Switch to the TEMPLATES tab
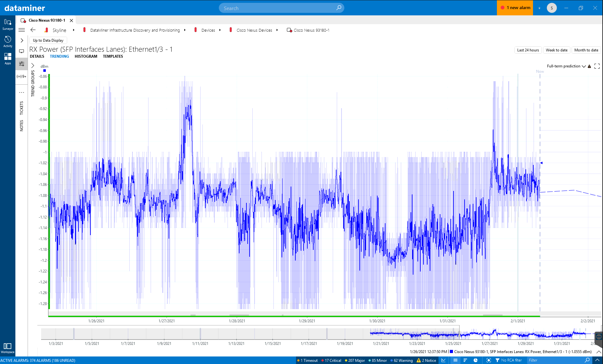Viewport: 603px width, 364px height. tap(113, 56)
